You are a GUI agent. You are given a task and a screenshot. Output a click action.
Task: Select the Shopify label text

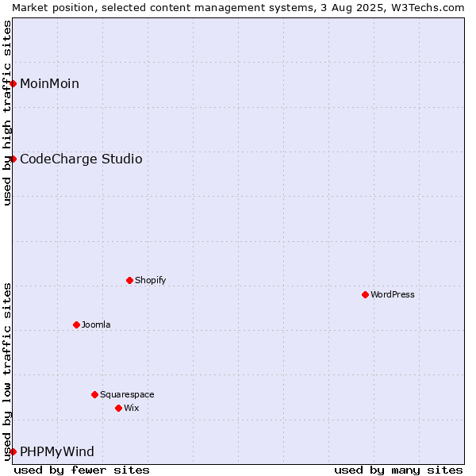tap(150, 280)
